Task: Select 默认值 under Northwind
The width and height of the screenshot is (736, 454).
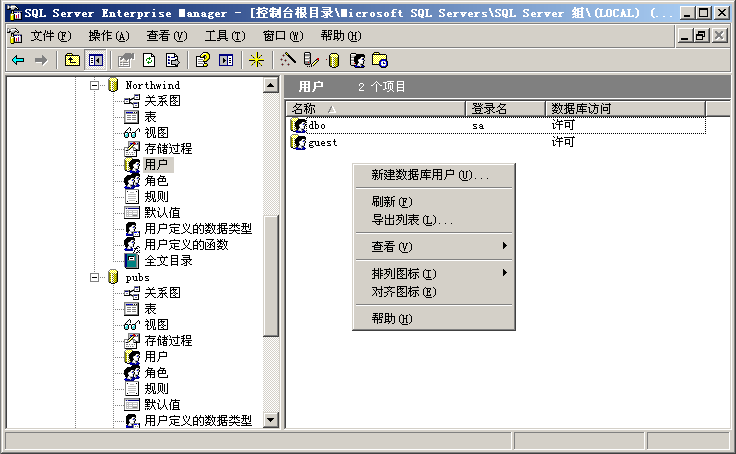Action: pos(162,213)
